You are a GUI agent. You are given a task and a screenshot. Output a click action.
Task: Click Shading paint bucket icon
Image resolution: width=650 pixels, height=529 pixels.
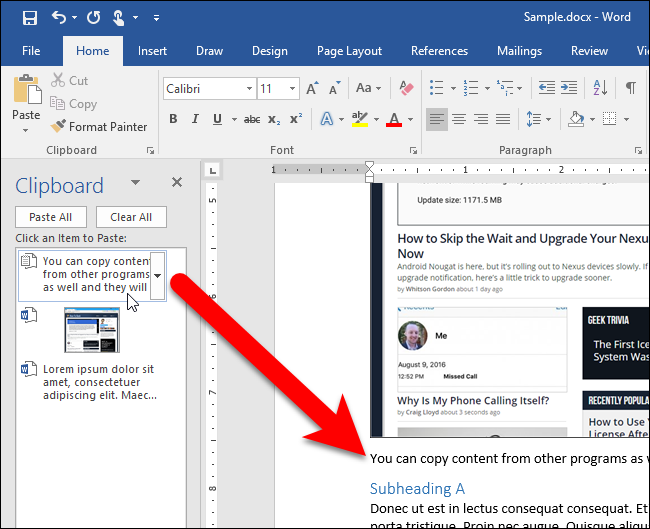[577, 119]
